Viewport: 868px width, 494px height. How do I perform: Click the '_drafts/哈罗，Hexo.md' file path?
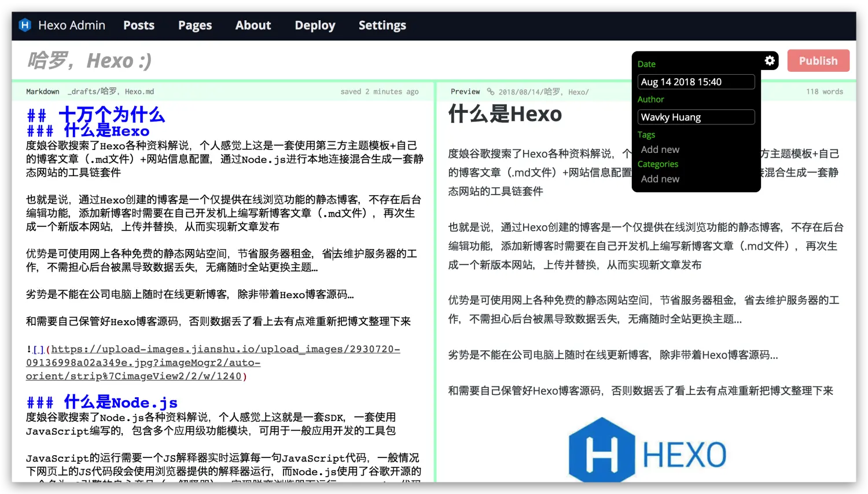pyautogui.click(x=111, y=92)
